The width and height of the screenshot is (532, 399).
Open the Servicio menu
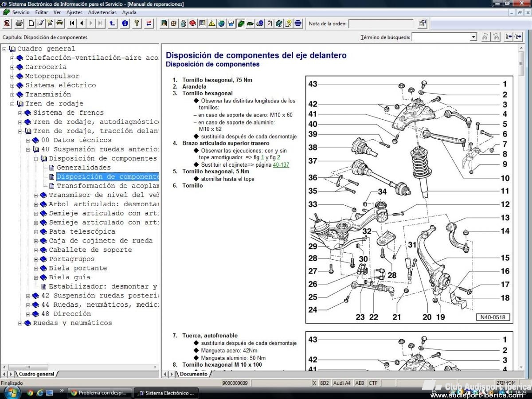(21, 12)
